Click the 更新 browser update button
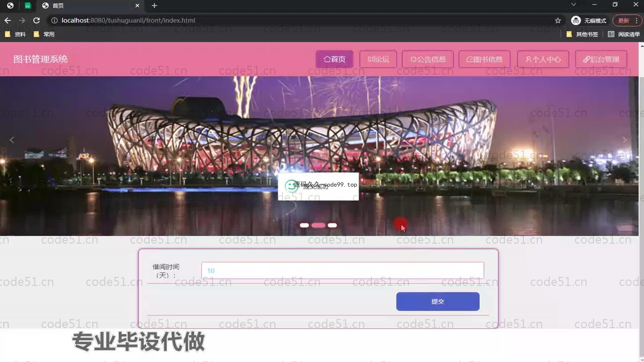644x362 pixels. click(624, 20)
